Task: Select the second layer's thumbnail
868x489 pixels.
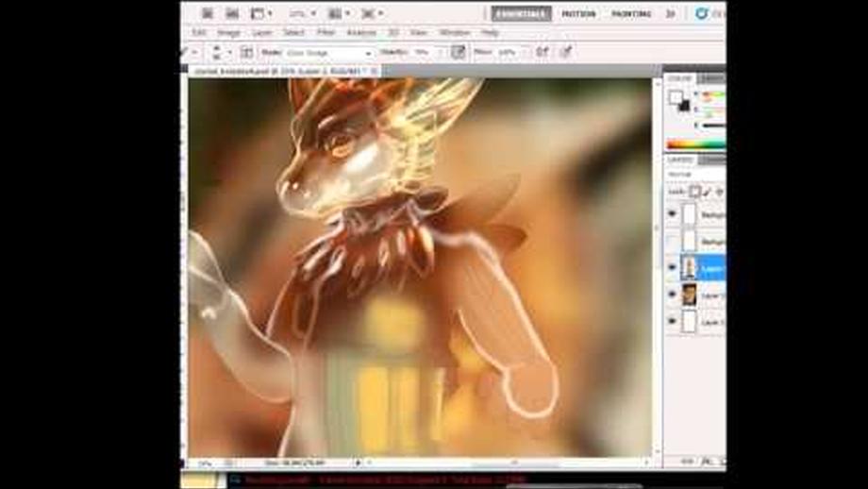Action: point(689,241)
